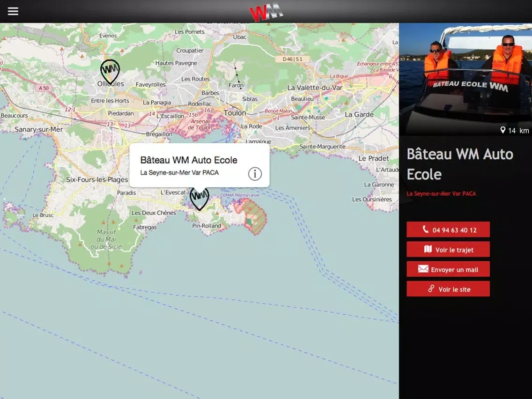The image size is (532, 399).
Task: Select red address text in side panel
Action: point(441,194)
